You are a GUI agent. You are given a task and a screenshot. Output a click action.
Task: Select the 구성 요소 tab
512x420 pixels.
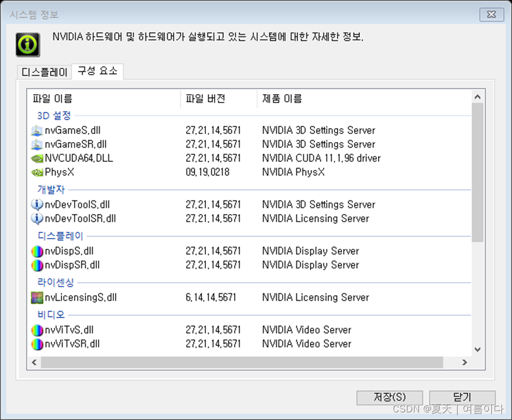97,71
